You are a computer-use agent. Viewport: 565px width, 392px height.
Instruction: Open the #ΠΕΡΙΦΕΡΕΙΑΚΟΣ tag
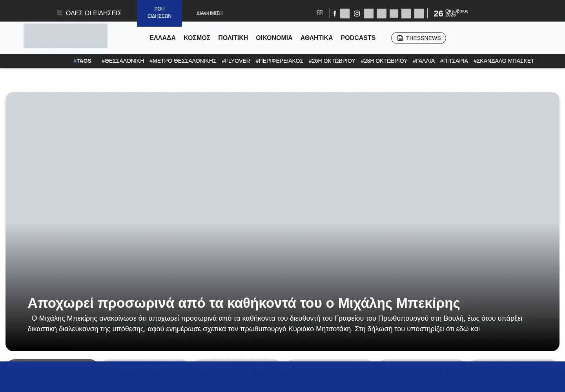(279, 61)
